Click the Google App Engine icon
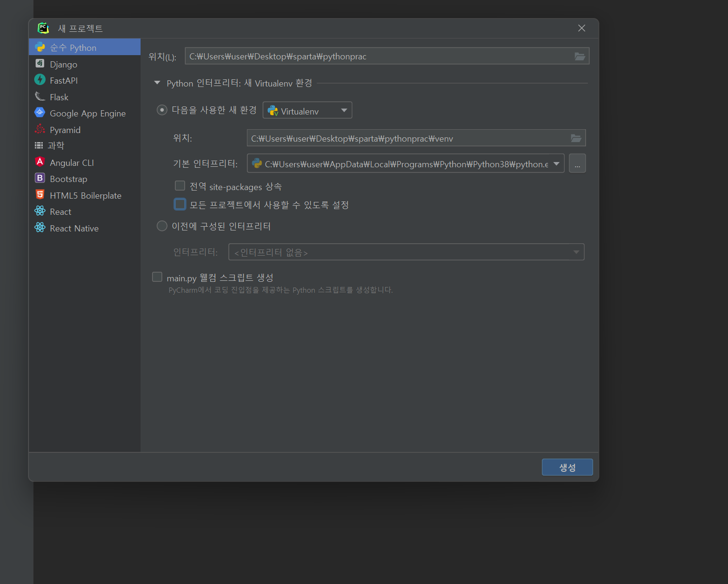Image resolution: width=728 pixels, height=584 pixels. (x=40, y=113)
